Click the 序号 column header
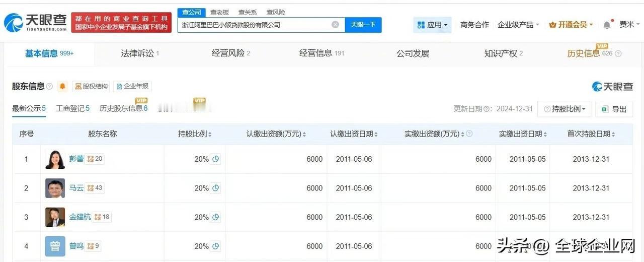 pyautogui.click(x=27, y=134)
